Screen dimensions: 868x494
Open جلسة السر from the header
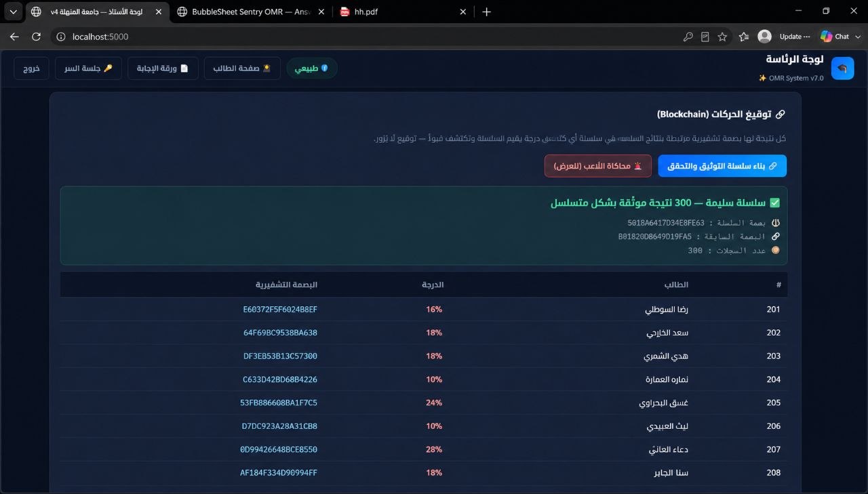(x=89, y=68)
